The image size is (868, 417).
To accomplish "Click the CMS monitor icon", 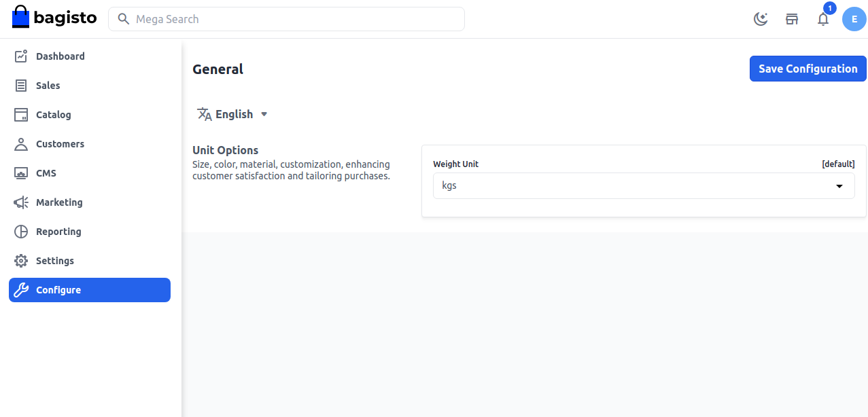I will [21, 173].
